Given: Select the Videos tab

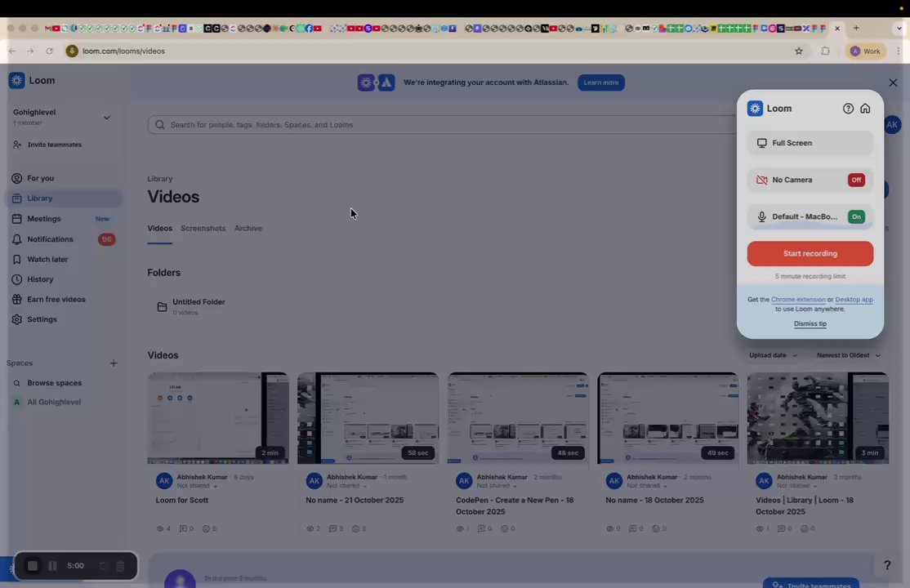Looking at the screenshot, I should pos(159,229).
